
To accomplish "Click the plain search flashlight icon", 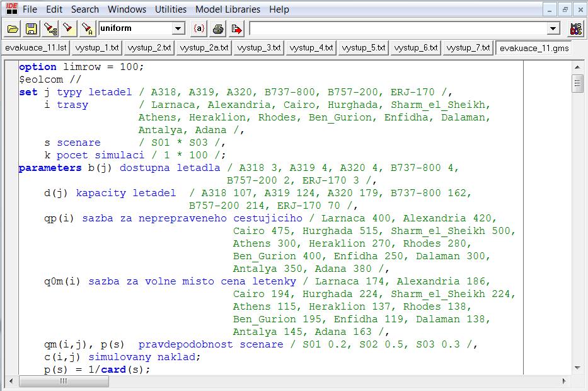I will (68, 29).
